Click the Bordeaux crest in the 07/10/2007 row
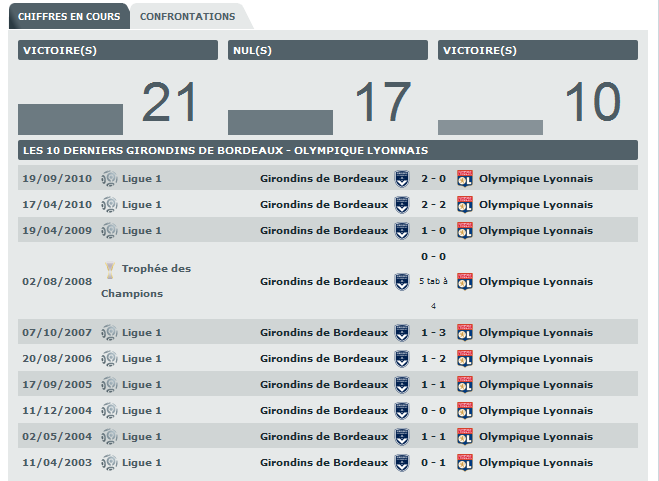 click(x=401, y=332)
